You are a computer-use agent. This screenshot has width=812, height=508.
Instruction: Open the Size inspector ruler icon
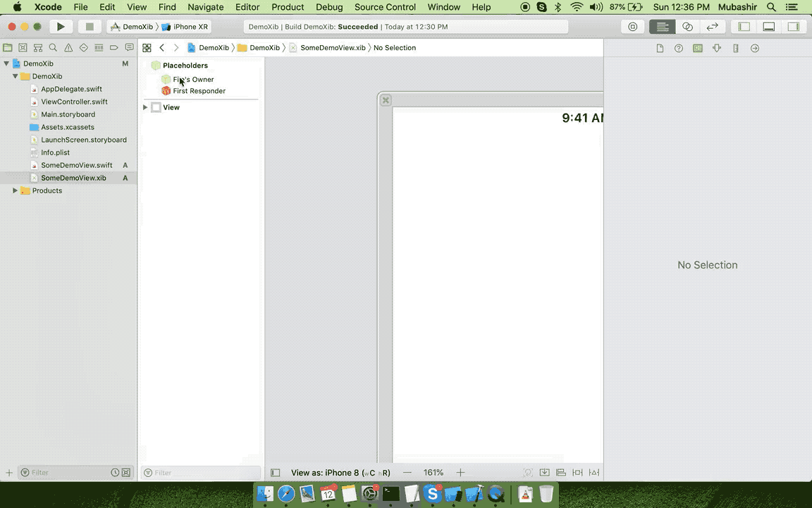click(x=734, y=48)
